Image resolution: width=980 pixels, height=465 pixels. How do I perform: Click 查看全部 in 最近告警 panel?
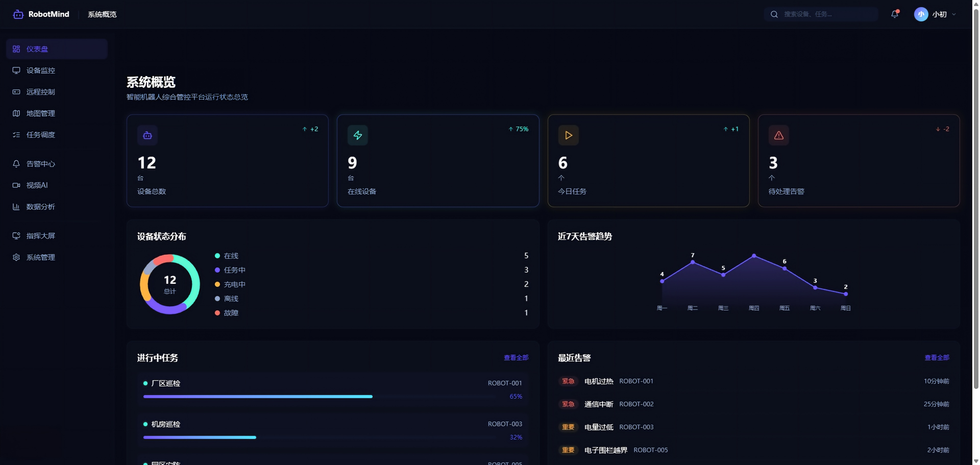tap(937, 358)
